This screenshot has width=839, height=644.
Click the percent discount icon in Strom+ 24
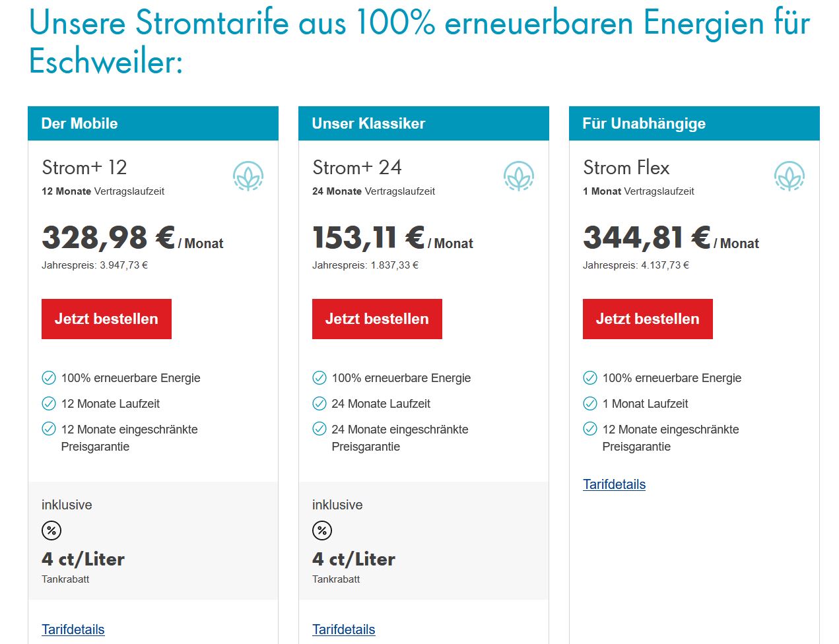322,531
